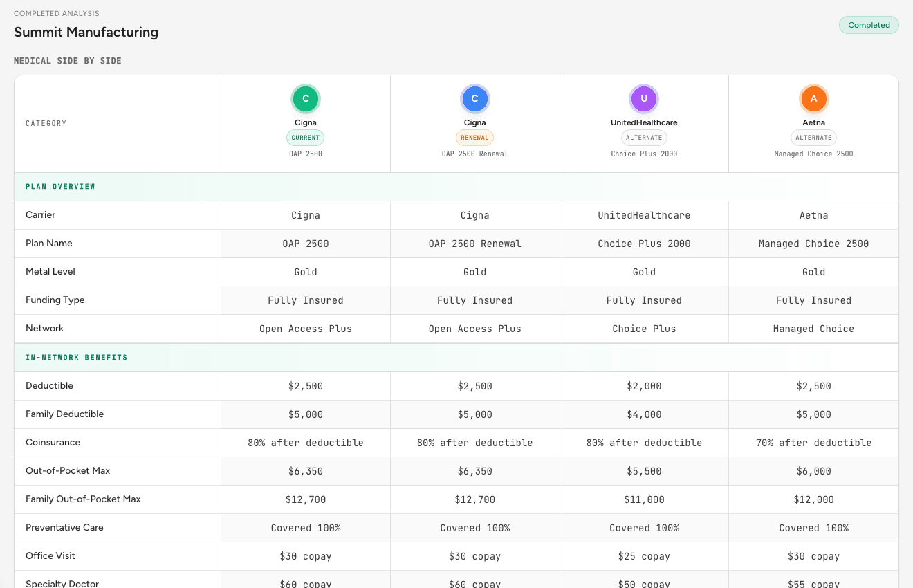Screen dimensions: 913x588
Task: Click the OAP 2500 Renewal column subtitle
Action: click(x=474, y=154)
